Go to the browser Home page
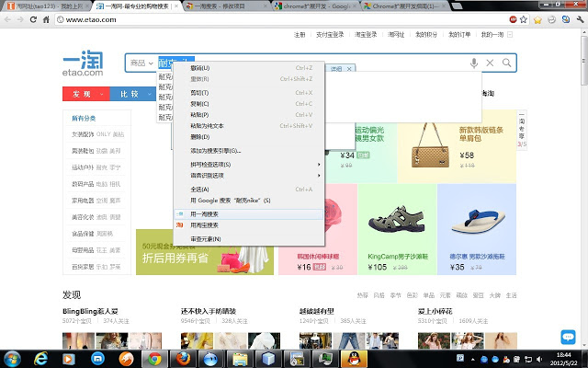Image resolution: width=588 pixels, height=368 pixels. point(46,19)
